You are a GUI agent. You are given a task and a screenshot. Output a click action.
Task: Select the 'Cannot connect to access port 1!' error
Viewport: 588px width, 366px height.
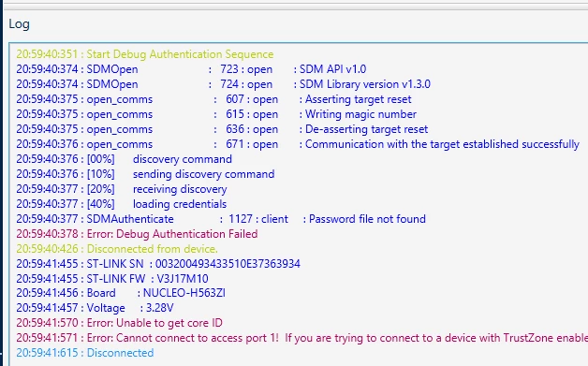[301, 338]
